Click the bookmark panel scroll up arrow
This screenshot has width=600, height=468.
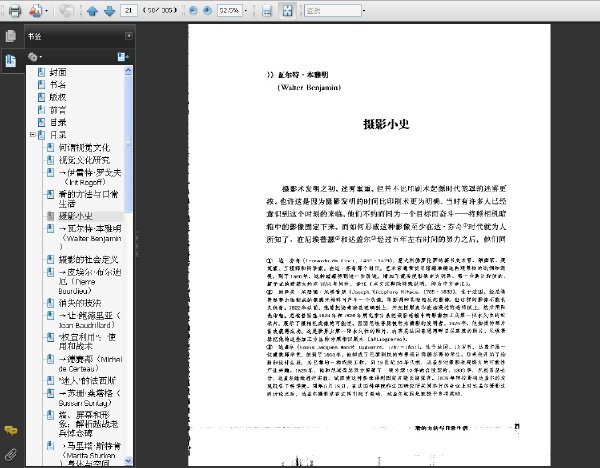128,70
